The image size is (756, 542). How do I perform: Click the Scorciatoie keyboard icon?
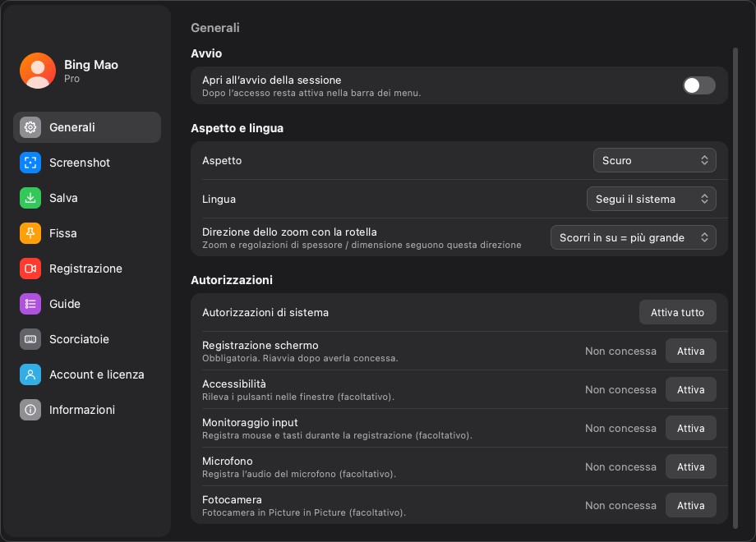click(x=30, y=339)
